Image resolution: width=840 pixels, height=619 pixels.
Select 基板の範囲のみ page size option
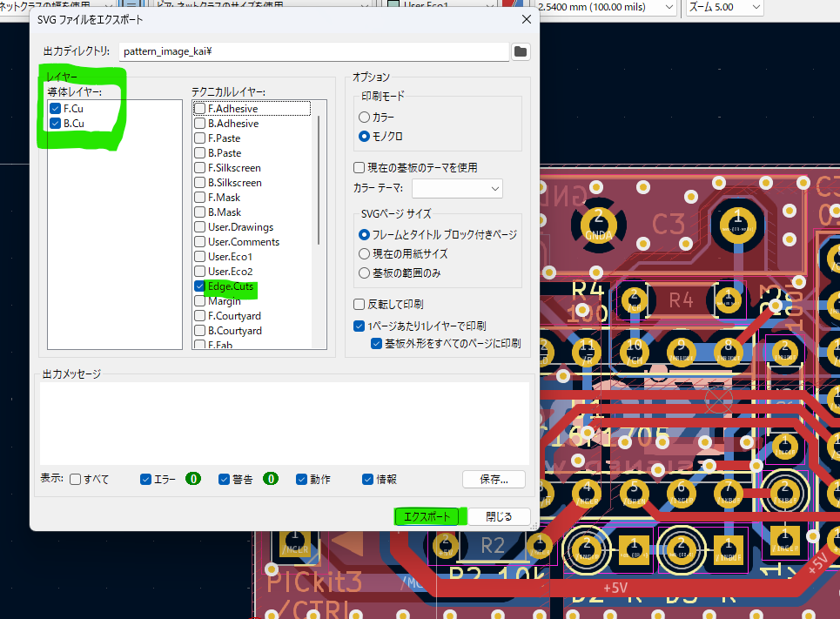click(365, 274)
